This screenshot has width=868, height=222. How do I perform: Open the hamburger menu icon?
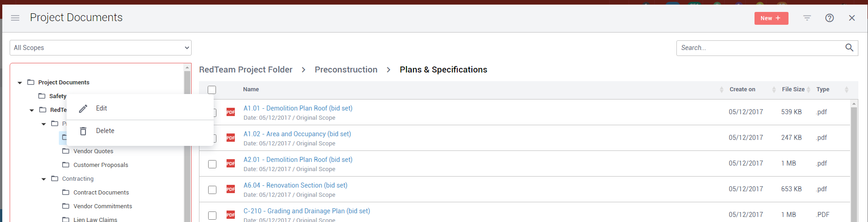pyautogui.click(x=15, y=18)
